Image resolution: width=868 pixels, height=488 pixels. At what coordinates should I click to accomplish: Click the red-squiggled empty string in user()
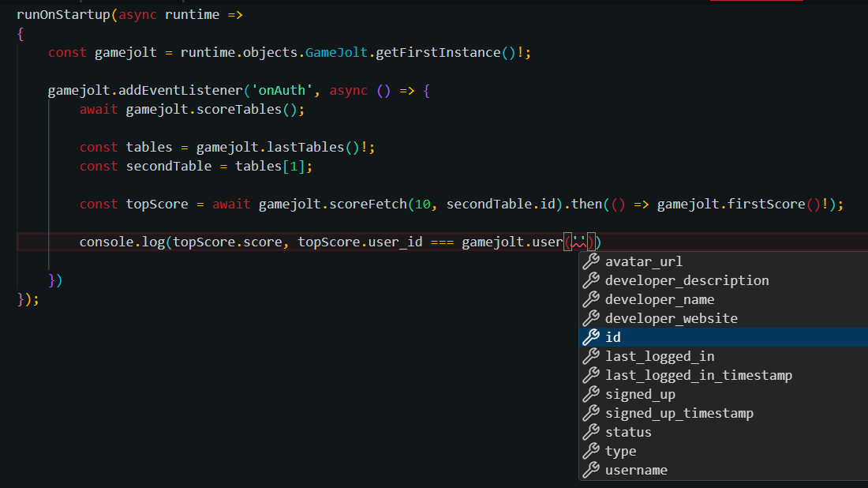(579, 242)
